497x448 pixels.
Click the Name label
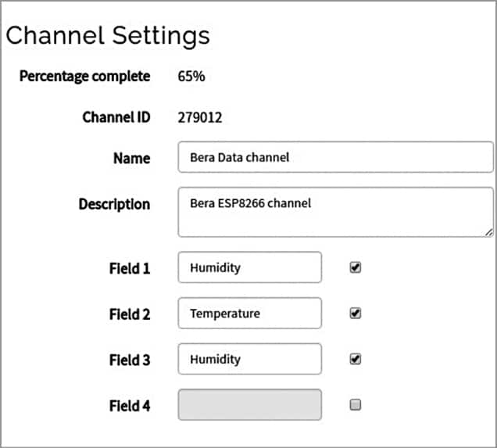tap(131, 158)
